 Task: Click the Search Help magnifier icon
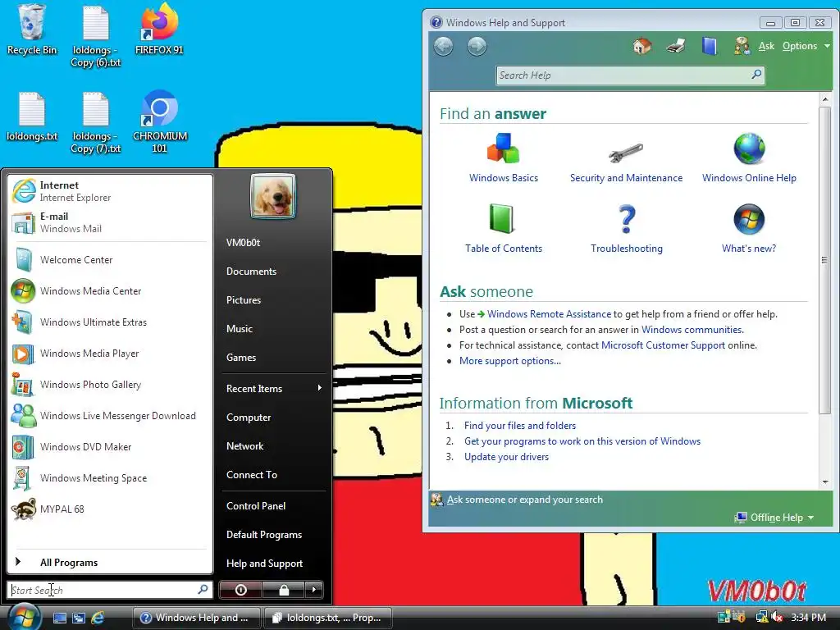(756, 75)
